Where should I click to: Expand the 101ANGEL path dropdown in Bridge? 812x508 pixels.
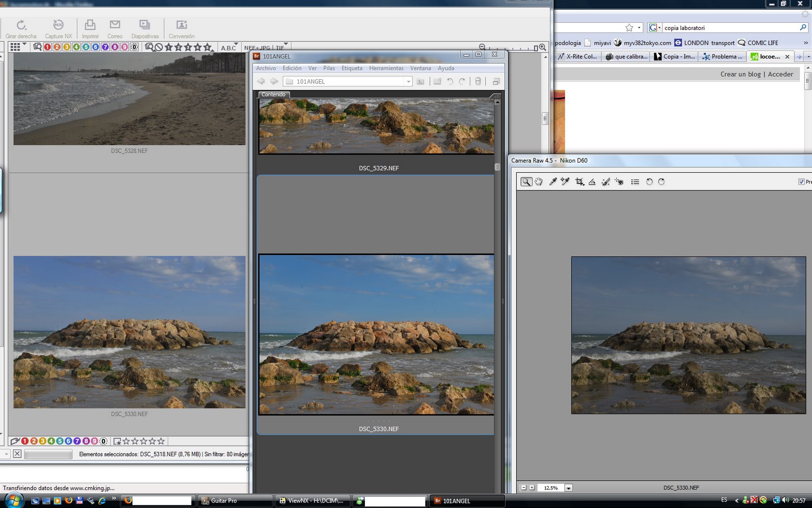408,81
